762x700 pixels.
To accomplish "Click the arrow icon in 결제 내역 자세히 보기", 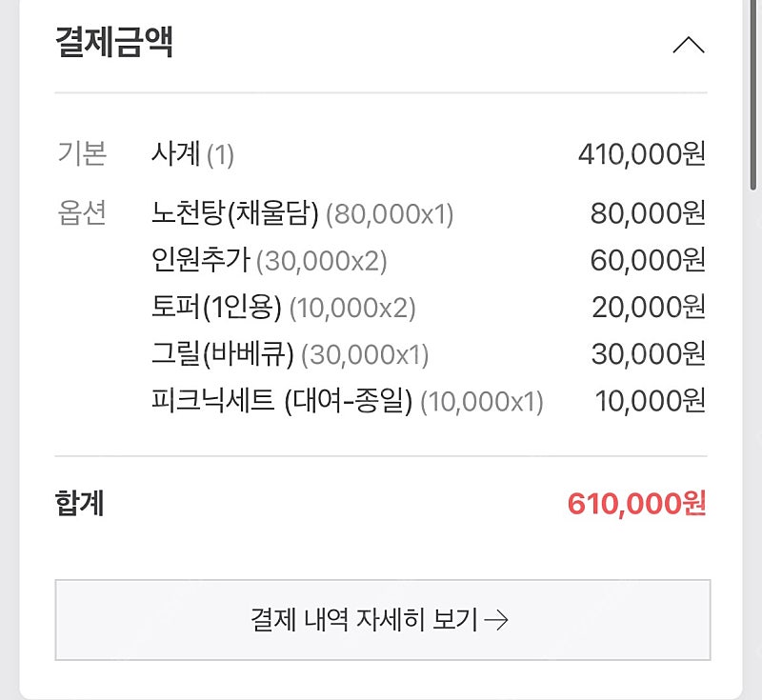I will pyautogui.click(x=496, y=620).
